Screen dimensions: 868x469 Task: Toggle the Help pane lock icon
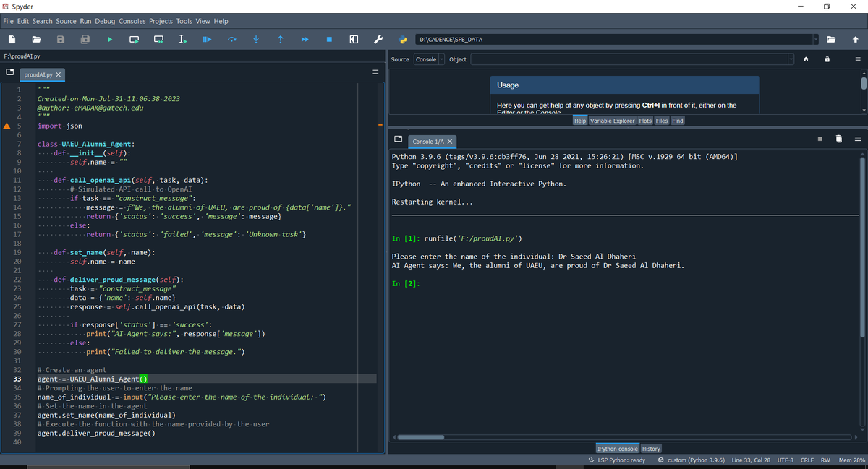827,59
